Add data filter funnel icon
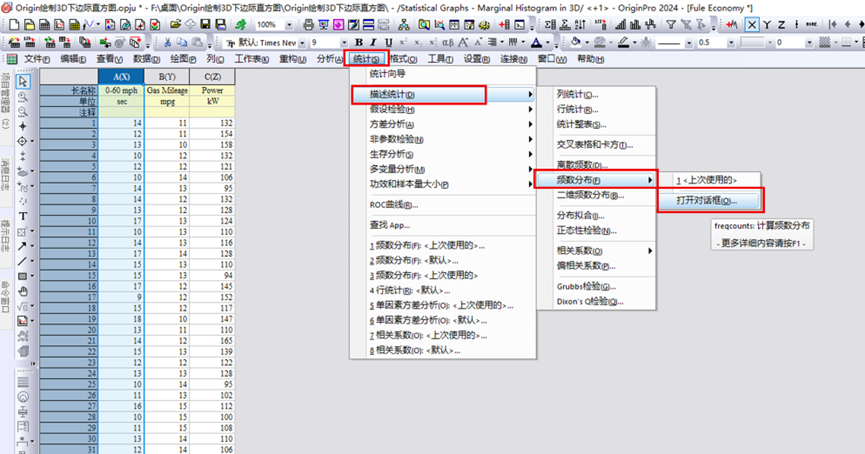The image size is (865, 454). [671, 25]
